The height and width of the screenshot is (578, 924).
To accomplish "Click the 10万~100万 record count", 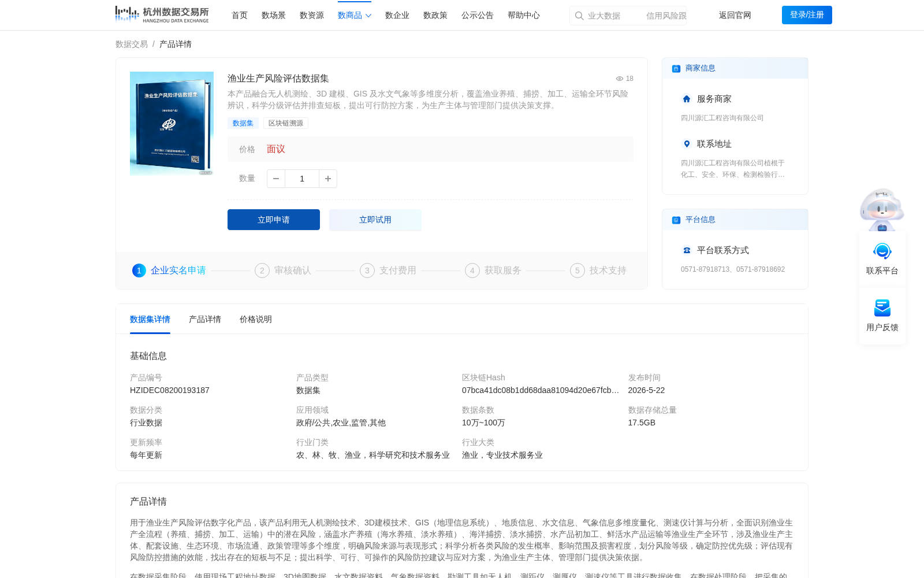I will (483, 423).
